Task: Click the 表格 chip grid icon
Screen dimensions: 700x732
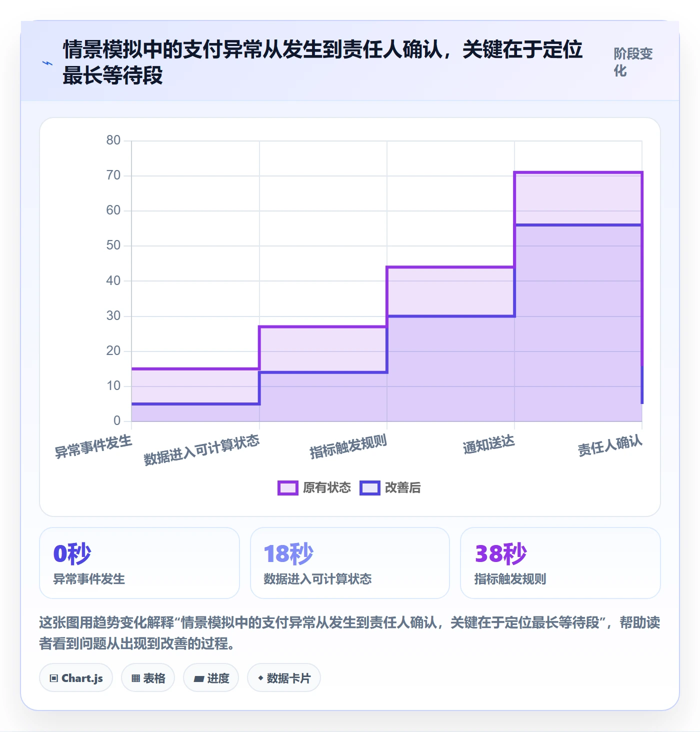Action: [135, 678]
